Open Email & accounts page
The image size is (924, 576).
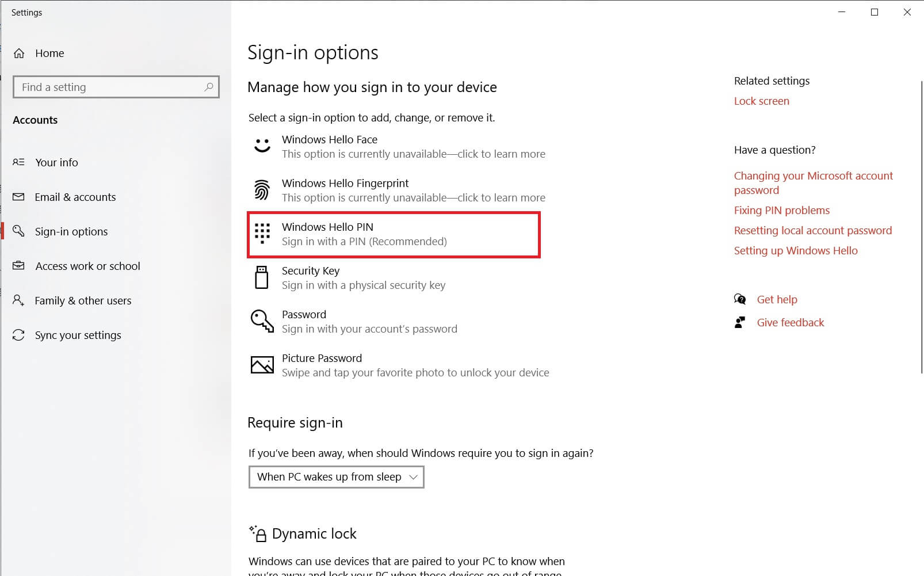(75, 197)
